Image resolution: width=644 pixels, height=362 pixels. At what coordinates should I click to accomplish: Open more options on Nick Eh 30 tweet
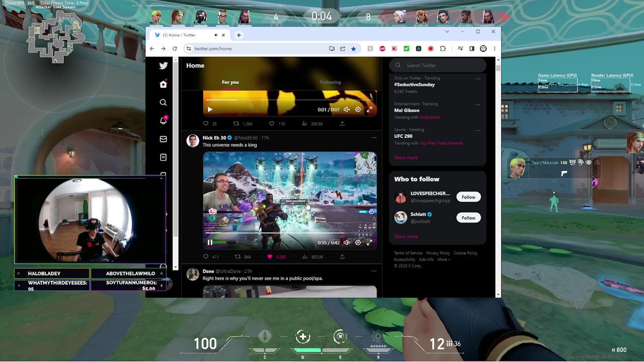coord(374,138)
